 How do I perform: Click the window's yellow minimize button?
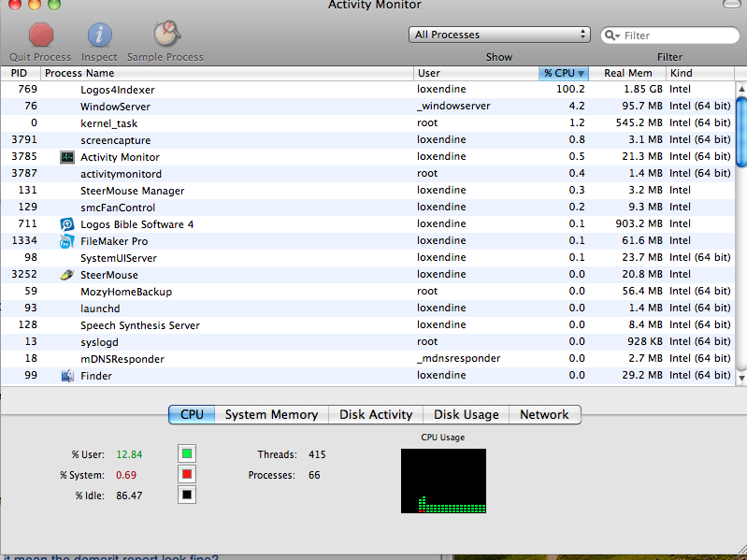pyautogui.click(x=35, y=4)
